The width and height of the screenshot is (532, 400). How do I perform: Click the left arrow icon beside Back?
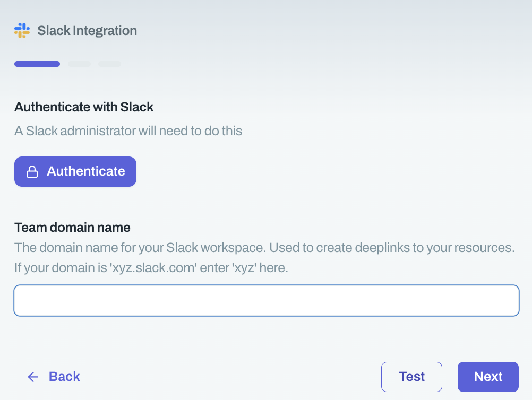[x=33, y=377]
